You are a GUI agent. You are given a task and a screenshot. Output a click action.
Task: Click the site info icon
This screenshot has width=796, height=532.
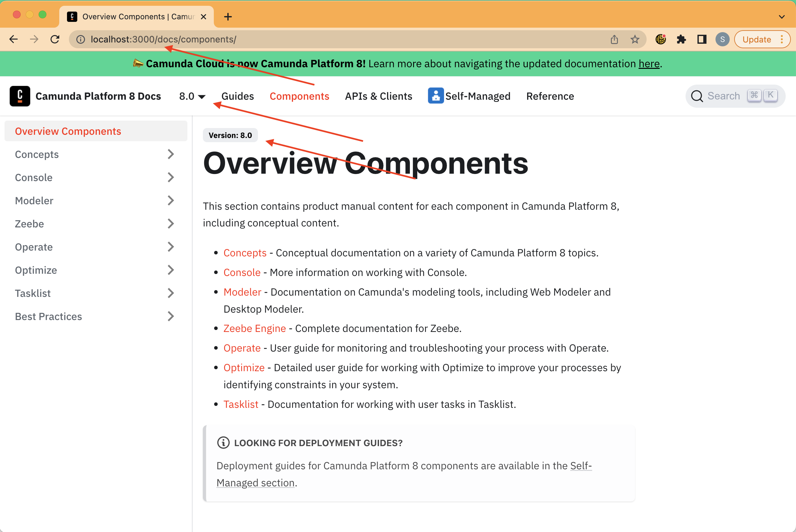81,39
